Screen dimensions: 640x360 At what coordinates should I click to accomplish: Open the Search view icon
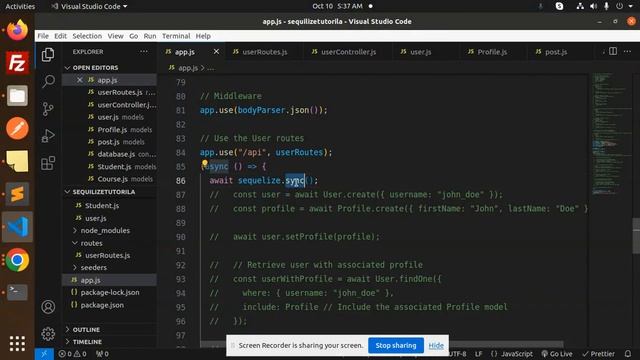(48, 81)
